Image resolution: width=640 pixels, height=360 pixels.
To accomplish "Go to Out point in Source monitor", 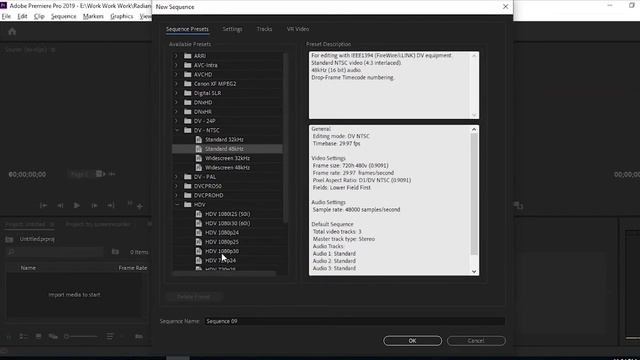I will 111,206.
